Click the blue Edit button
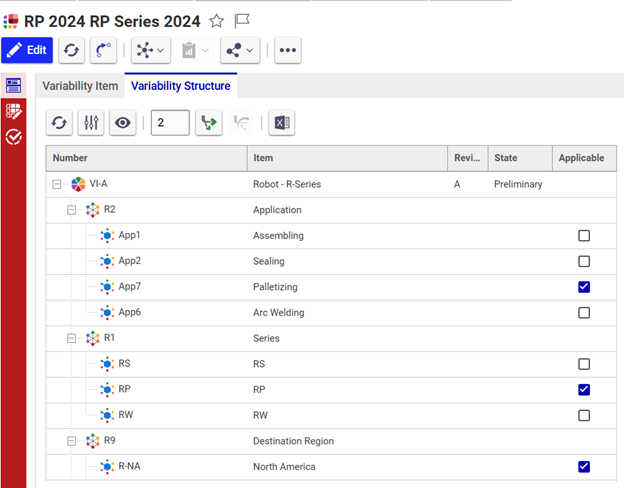The height and width of the screenshot is (488, 624). tap(27, 50)
